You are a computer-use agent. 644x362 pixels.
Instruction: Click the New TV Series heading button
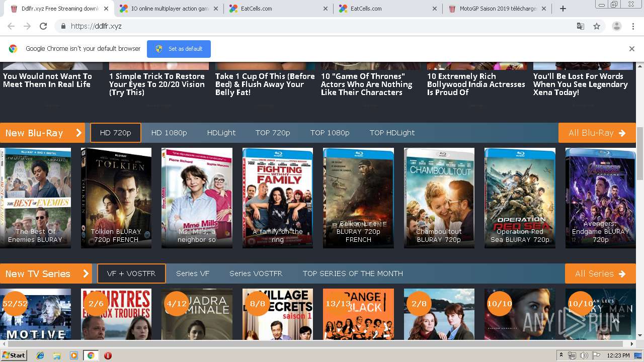point(46,274)
